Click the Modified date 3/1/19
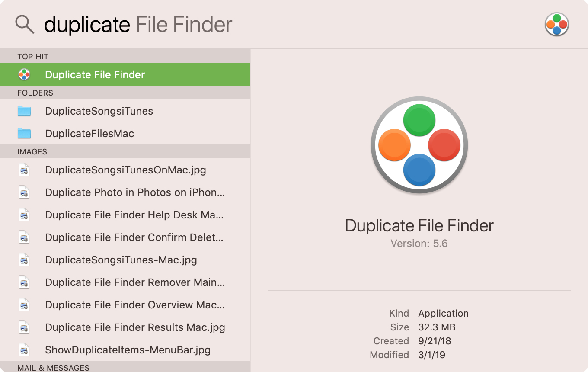Viewport: 588px width, 372px height. [x=431, y=355]
